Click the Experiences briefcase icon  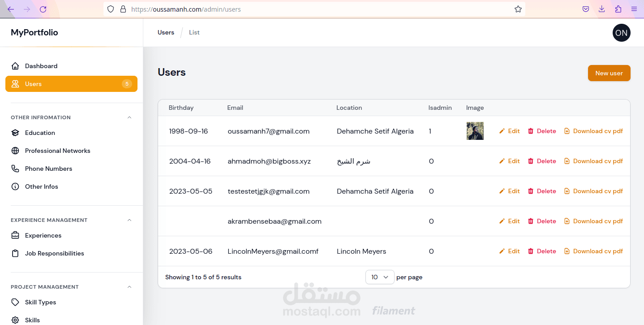pos(15,235)
